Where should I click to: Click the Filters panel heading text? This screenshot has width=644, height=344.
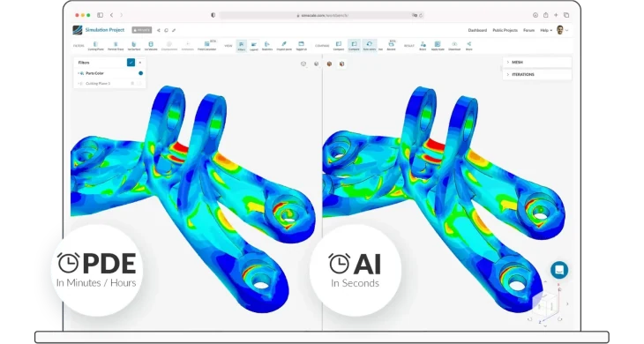click(x=84, y=63)
